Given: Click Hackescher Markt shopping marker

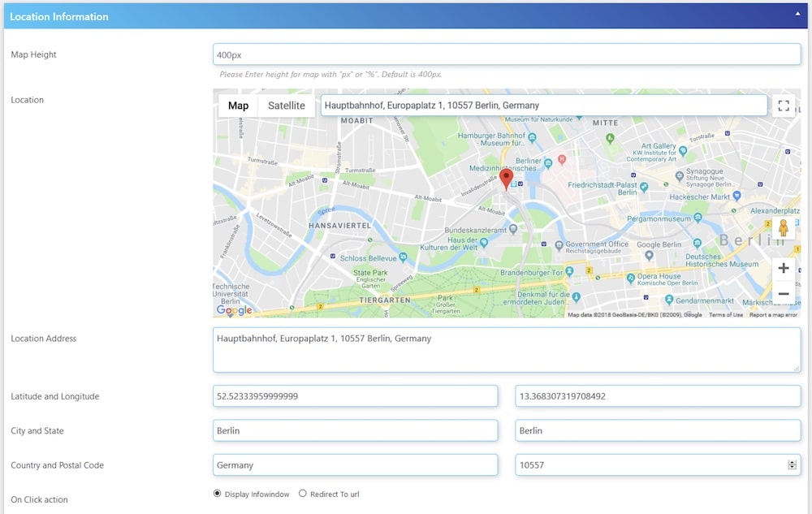Looking at the screenshot, I should coord(736,196).
